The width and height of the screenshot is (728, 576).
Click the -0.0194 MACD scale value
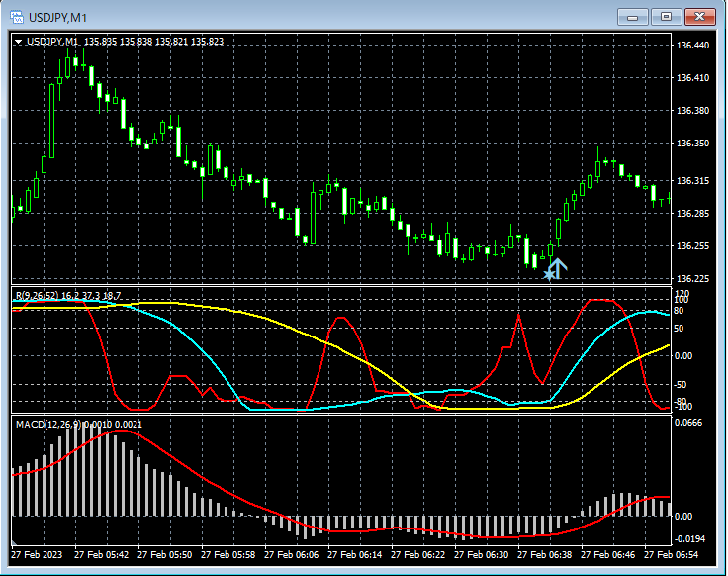click(690, 538)
